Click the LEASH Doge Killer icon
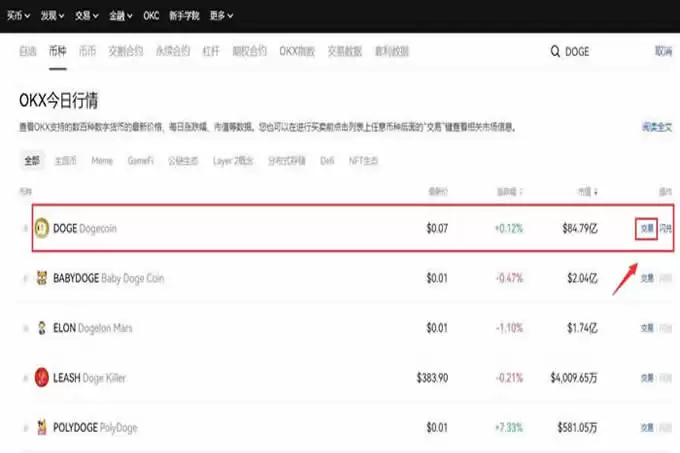This screenshot has width=680, height=453. (x=42, y=377)
